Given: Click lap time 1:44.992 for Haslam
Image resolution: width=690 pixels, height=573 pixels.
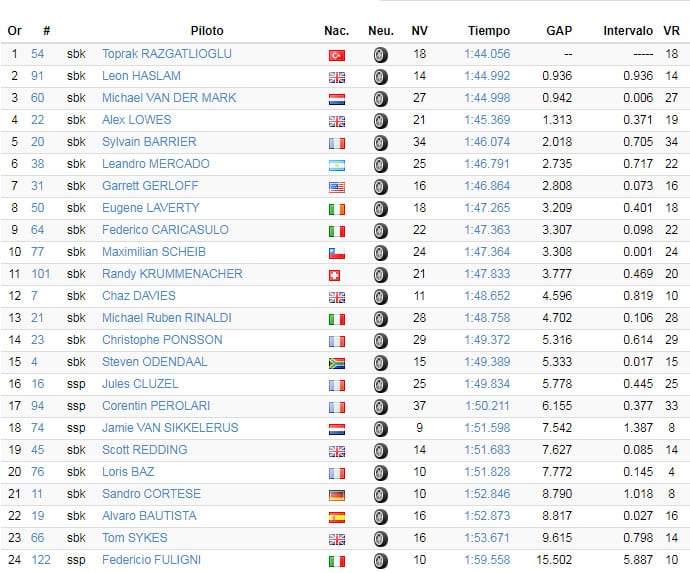Looking at the screenshot, I should click(487, 76).
